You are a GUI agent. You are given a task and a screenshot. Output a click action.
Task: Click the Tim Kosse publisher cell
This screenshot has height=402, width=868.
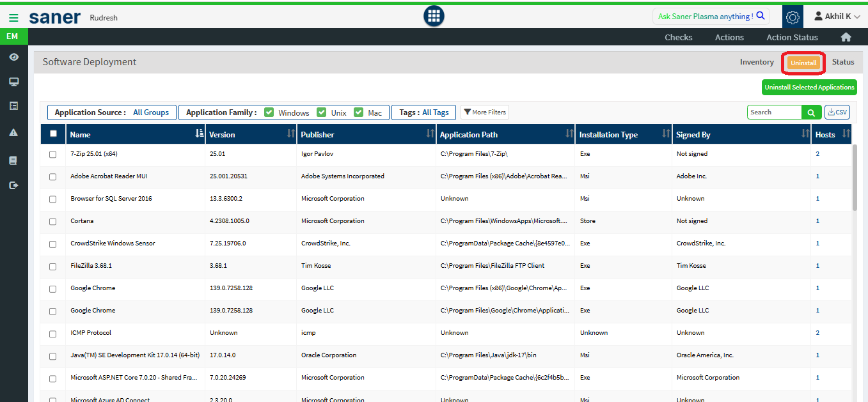[x=316, y=266]
